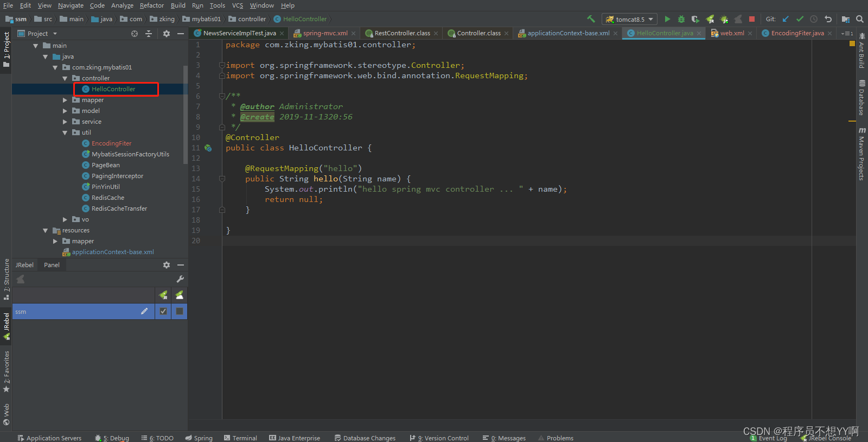
Task: Collapse the resources folder
Action: click(46, 230)
